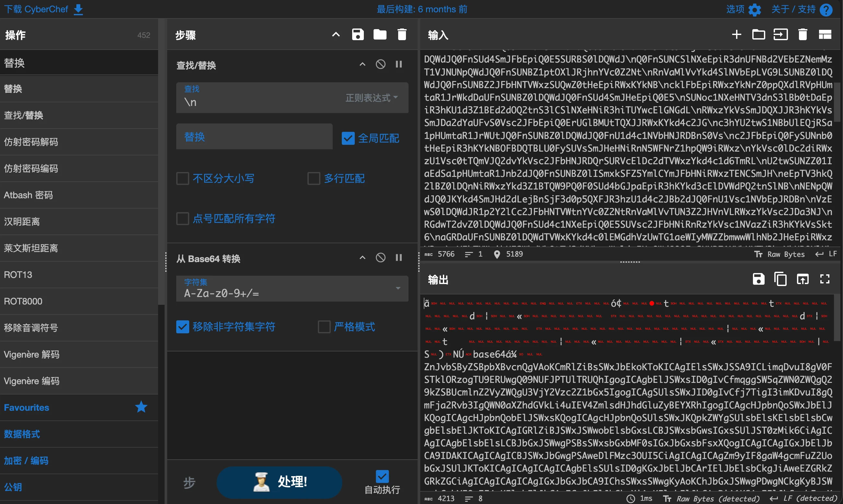Maximise the output pane
This screenshot has width=843, height=504.
click(825, 279)
